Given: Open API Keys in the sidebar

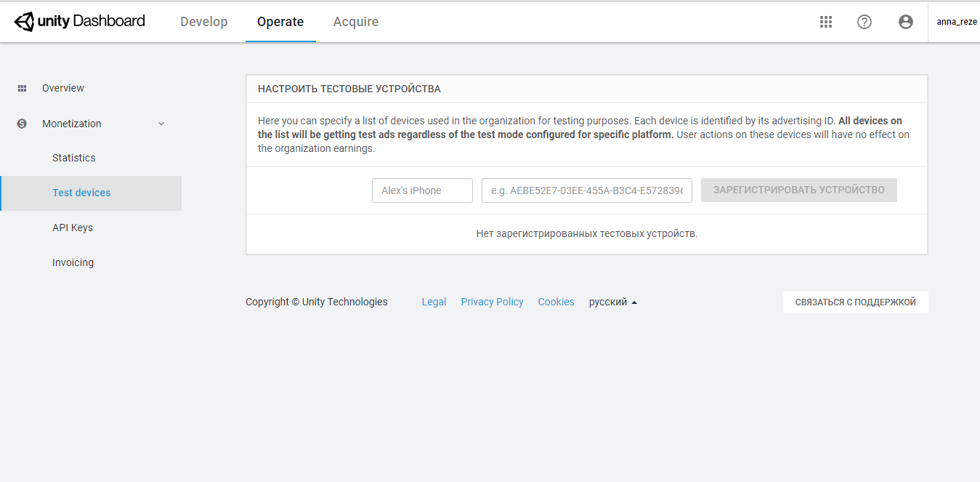Looking at the screenshot, I should (73, 228).
